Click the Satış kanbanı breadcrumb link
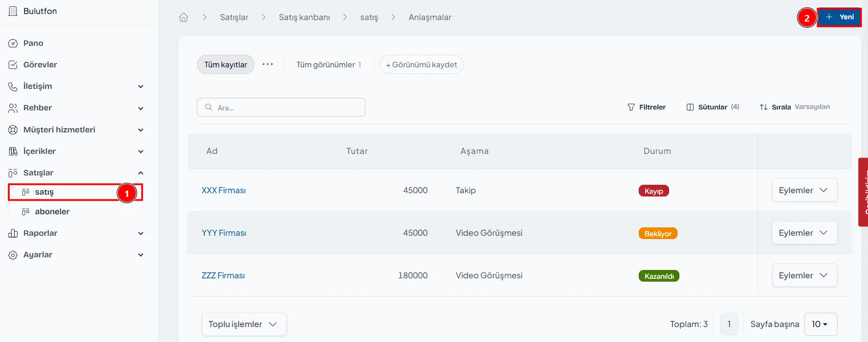Screen dimensions: 868x342 coord(304,17)
